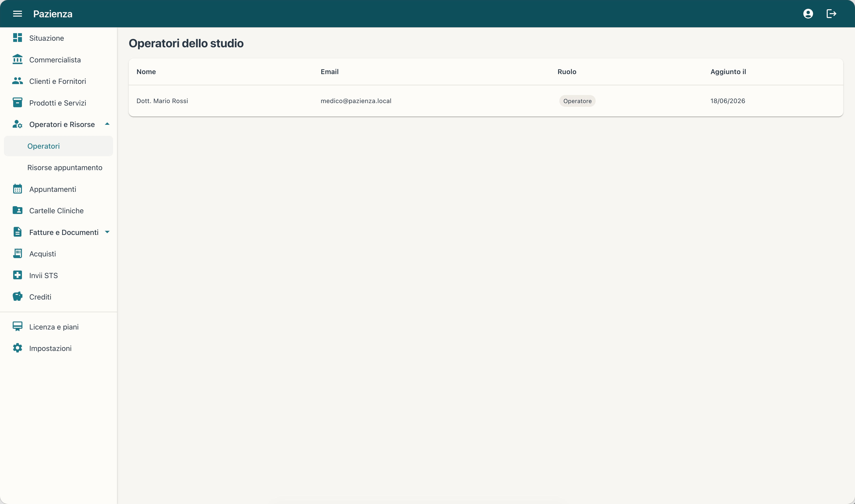Go to Situazione label in sidebar
Screen dimensions: 855x504
(x=47, y=38)
